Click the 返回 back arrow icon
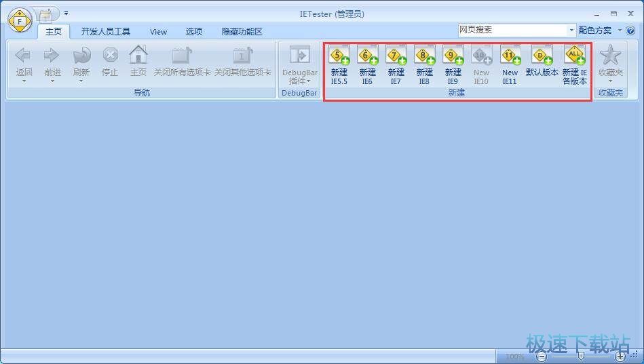644x364 pixels. tap(24, 55)
